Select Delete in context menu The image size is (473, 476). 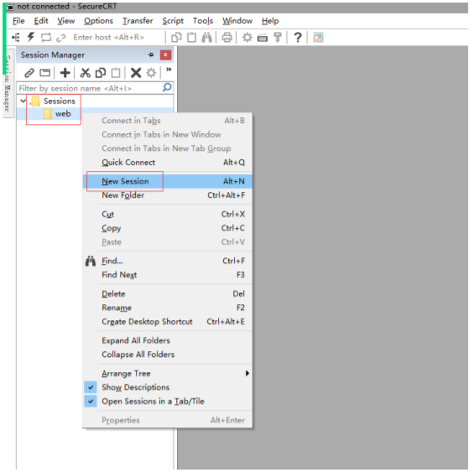[x=168, y=294]
